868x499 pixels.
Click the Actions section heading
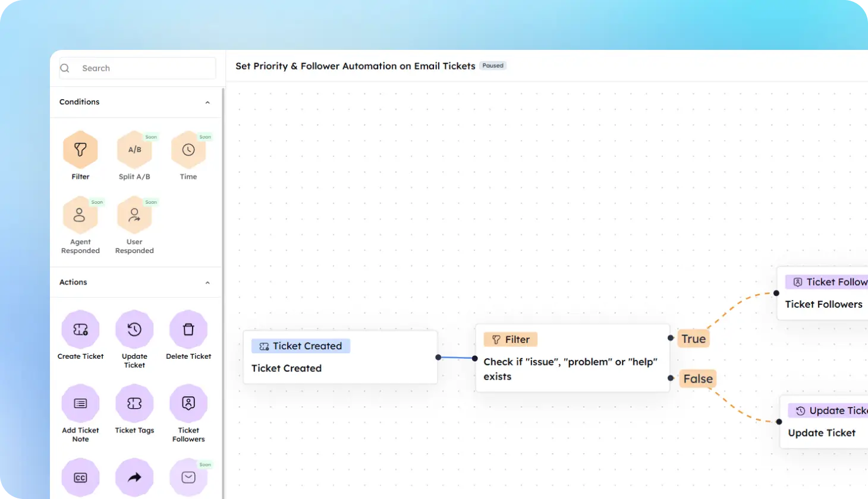[x=73, y=282]
